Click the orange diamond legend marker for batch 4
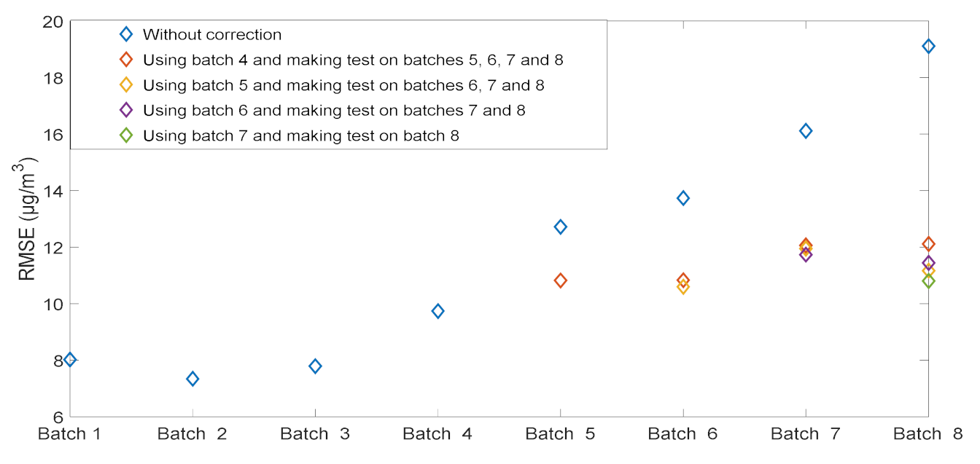Viewport: 980px width, 464px height. (x=126, y=60)
